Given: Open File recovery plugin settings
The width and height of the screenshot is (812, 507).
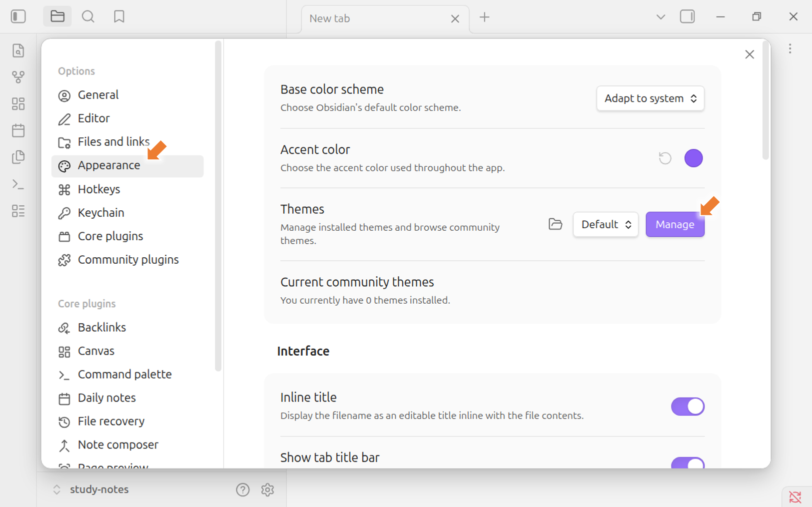Looking at the screenshot, I should (127, 422).
